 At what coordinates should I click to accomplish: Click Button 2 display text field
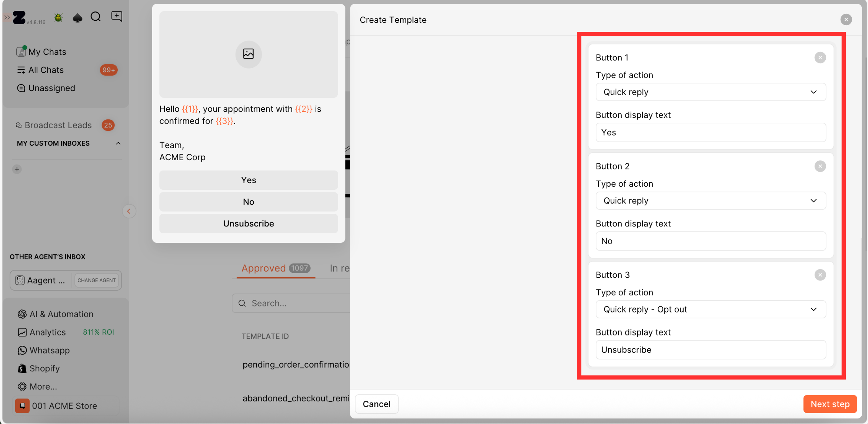point(710,241)
